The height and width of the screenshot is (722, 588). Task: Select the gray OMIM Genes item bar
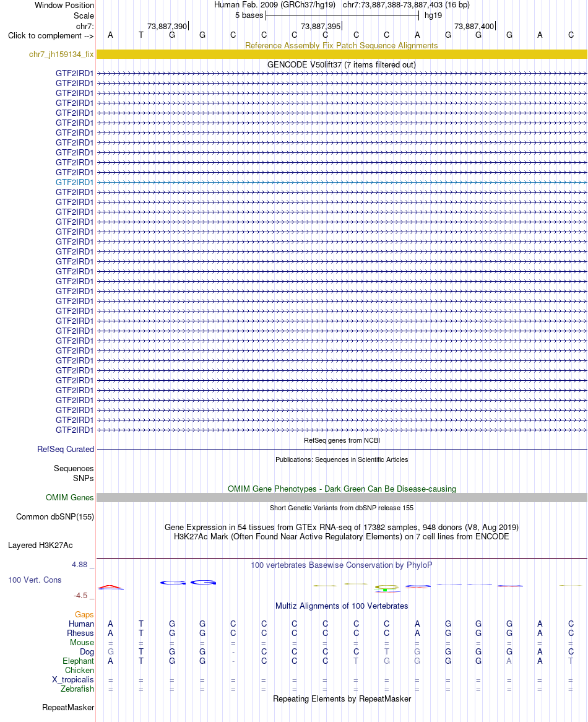pyautogui.click(x=342, y=498)
